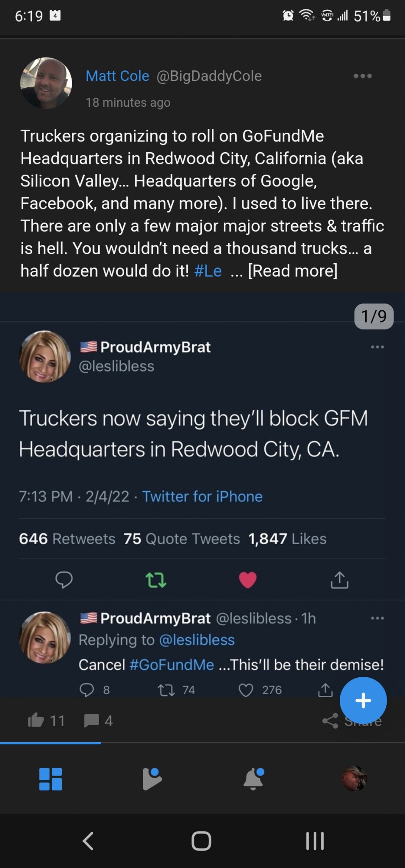Tap the 1/9 image counter badge
The image size is (405, 868).
374,316
